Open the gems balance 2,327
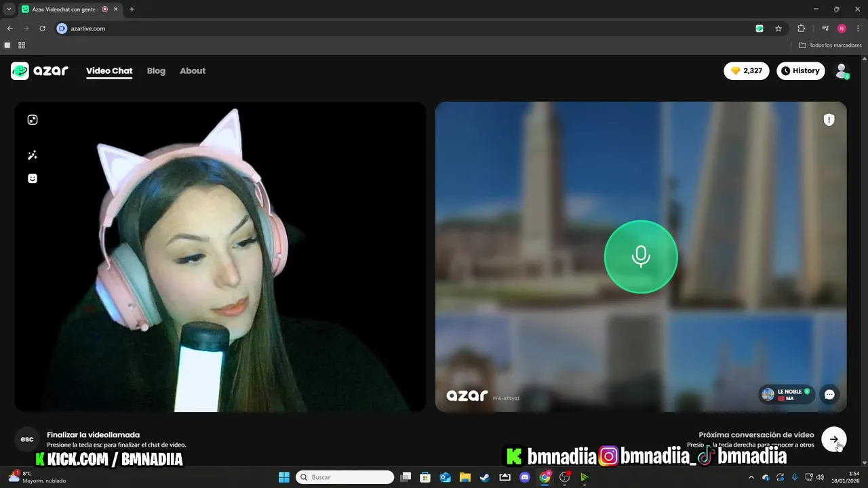This screenshot has width=868, height=488. (x=747, y=70)
